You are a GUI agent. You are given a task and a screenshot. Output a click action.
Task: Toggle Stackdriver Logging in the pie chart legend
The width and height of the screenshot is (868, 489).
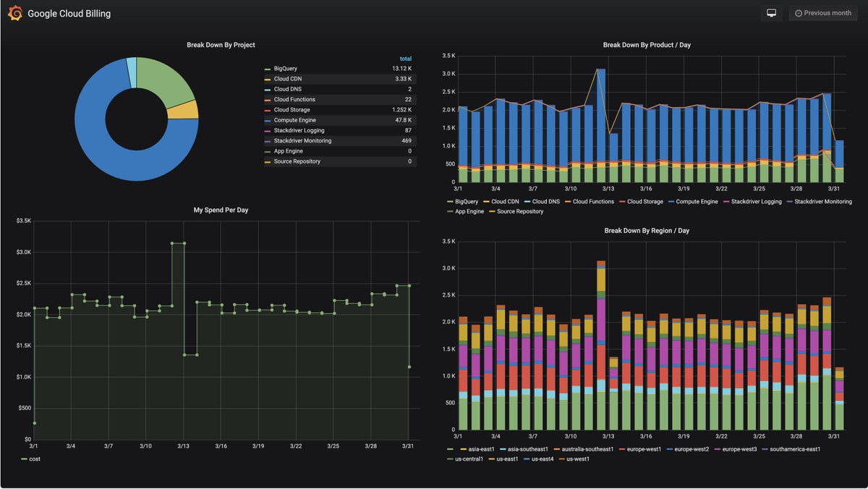[x=299, y=130]
